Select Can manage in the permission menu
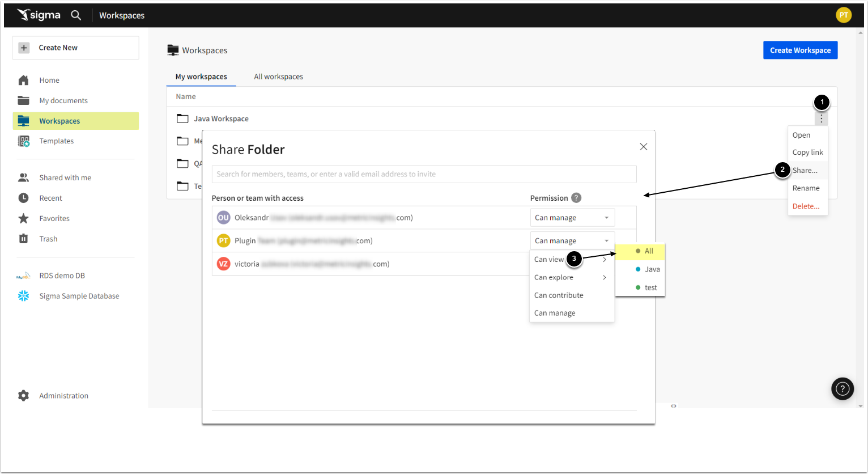The image size is (868, 474). click(x=572, y=313)
